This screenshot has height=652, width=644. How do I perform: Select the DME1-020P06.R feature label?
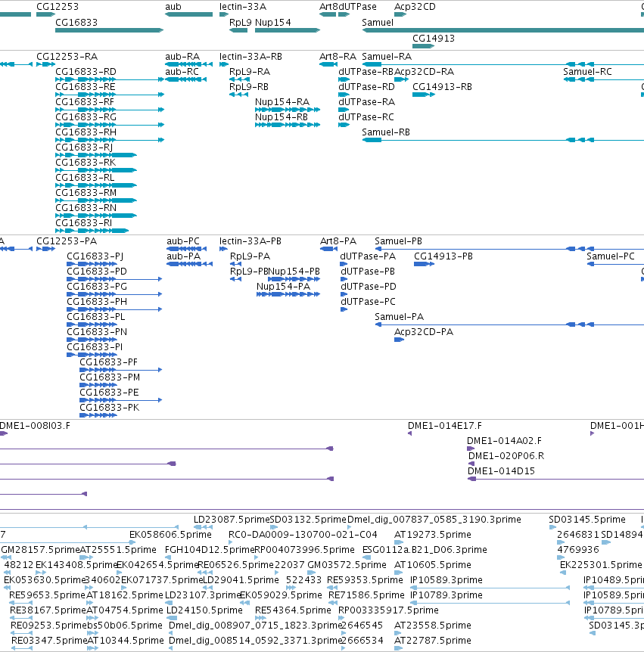click(x=506, y=456)
